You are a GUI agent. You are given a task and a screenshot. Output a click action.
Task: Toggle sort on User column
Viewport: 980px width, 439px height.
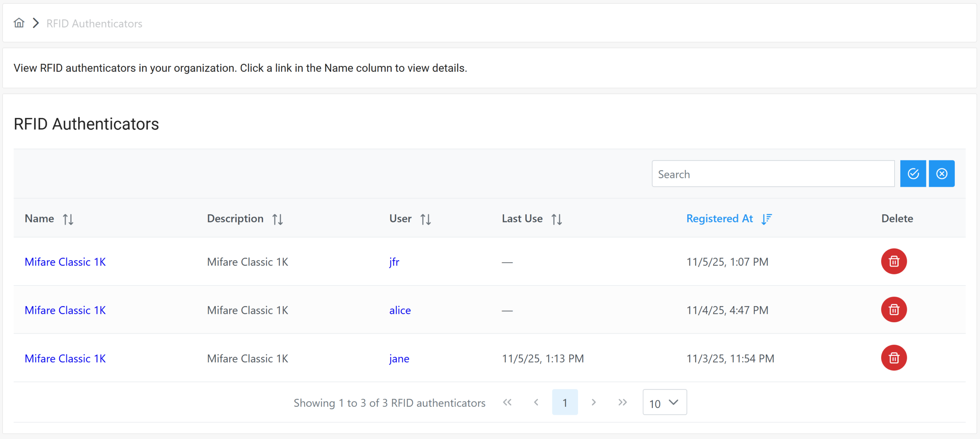425,219
